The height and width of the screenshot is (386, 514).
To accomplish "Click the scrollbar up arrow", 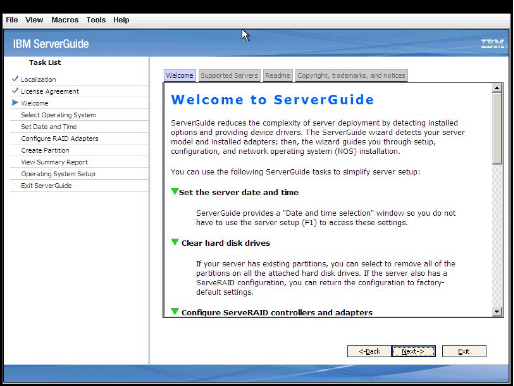I will (x=497, y=88).
